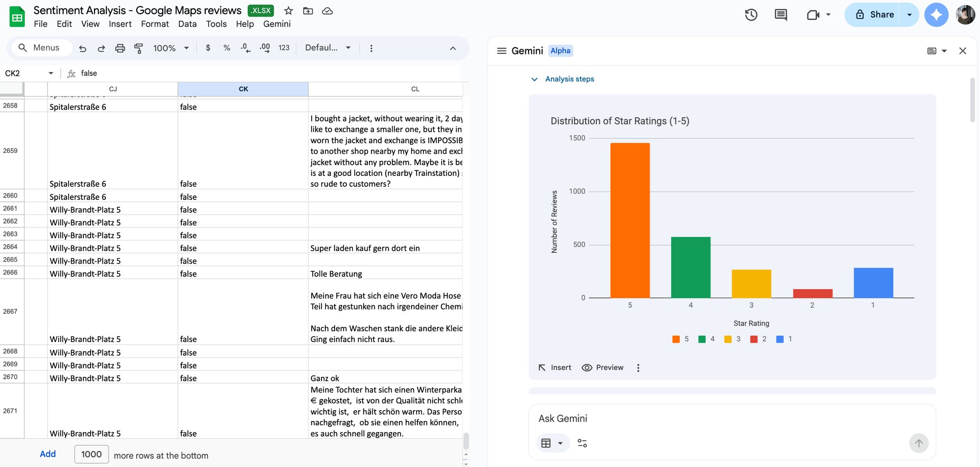Click the print icon
Image resolution: width=980 pixels, height=467 pixels.
pos(120,48)
